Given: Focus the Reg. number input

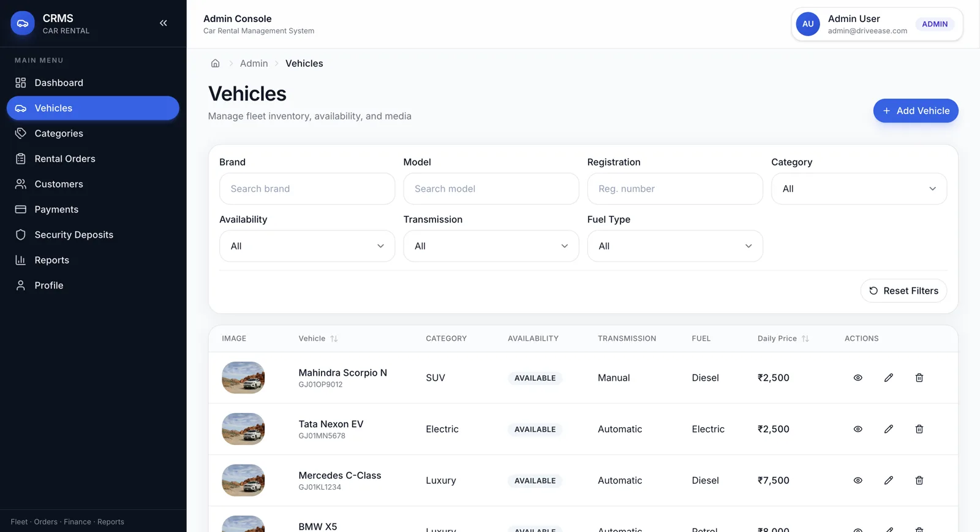Looking at the screenshot, I should pos(675,189).
